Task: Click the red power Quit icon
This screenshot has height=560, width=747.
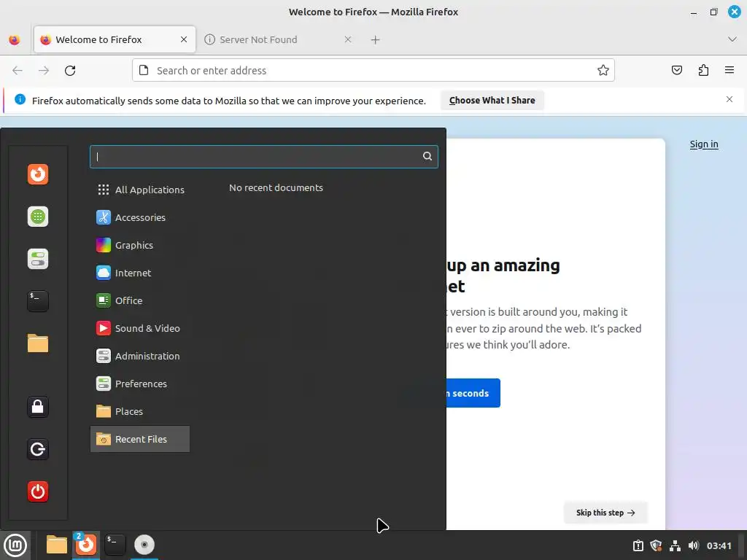Action: [x=38, y=491]
